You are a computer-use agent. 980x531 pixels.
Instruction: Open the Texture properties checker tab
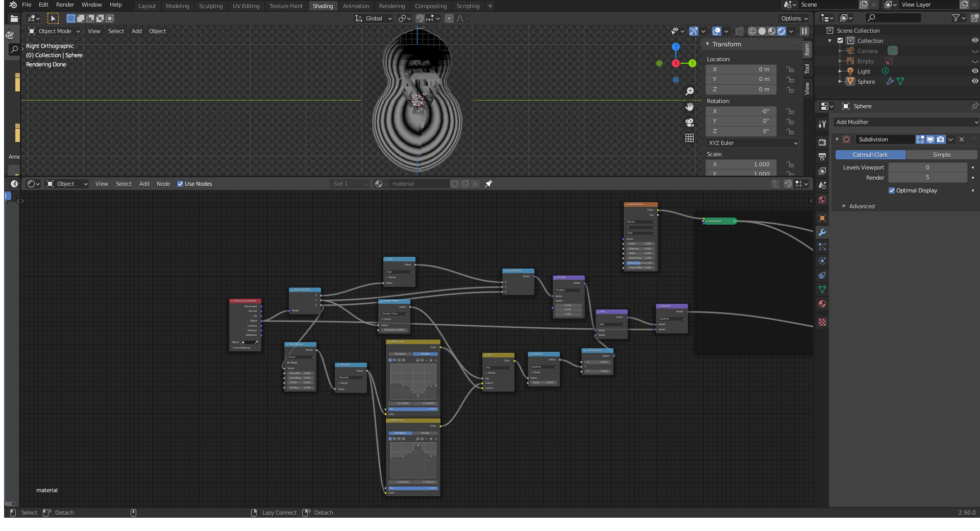tap(822, 322)
